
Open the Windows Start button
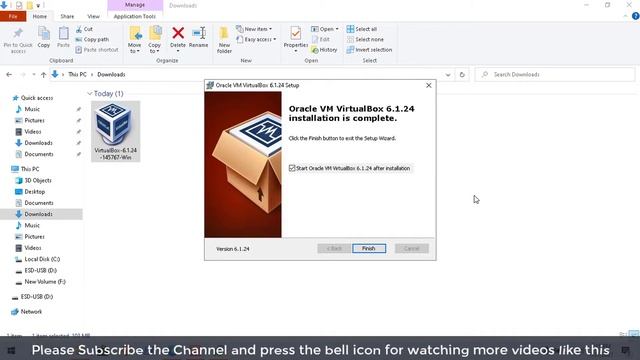(11, 350)
